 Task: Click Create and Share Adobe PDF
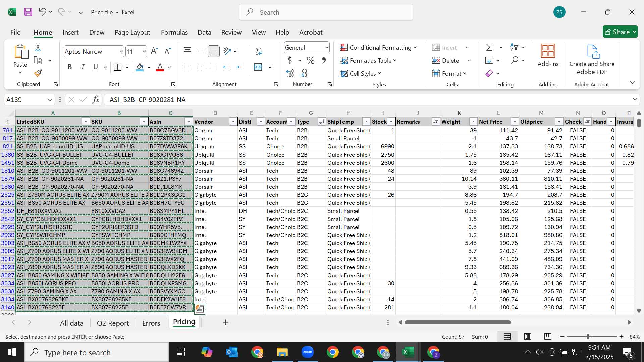click(x=592, y=60)
